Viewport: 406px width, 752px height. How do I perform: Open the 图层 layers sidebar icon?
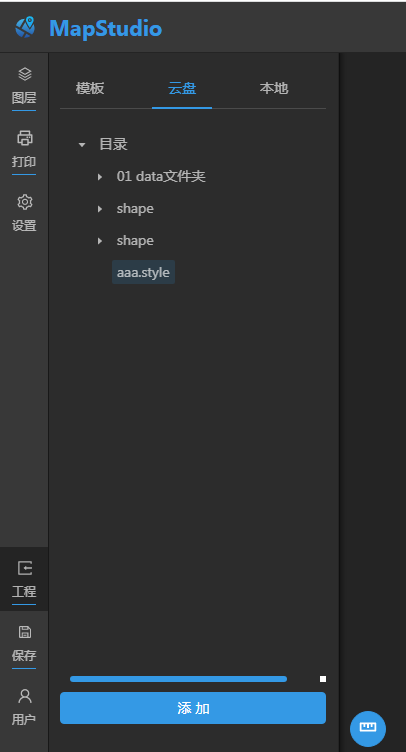(x=24, y=74)
